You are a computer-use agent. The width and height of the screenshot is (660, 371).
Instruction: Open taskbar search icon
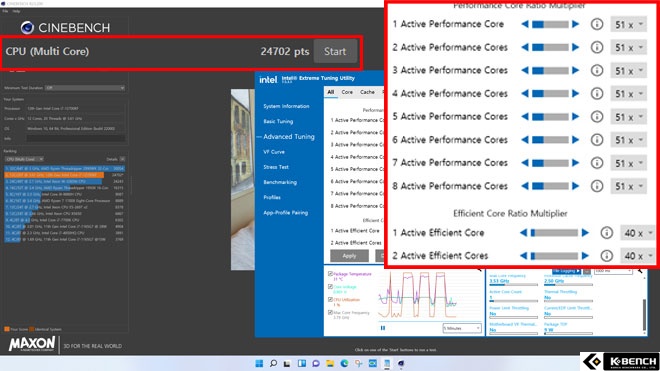[273, 363]
